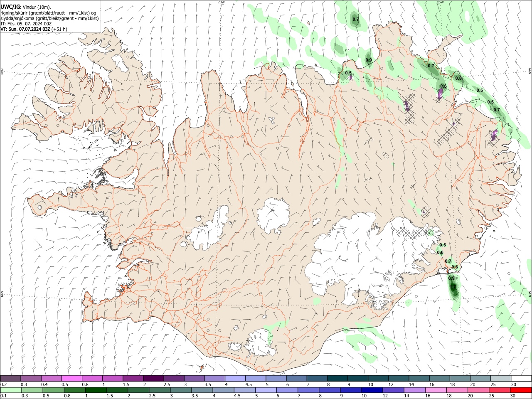532x399 pixels.
Task: Click the 0.9 value by the southeast dark green cell
Action: [x=451, y=278]
